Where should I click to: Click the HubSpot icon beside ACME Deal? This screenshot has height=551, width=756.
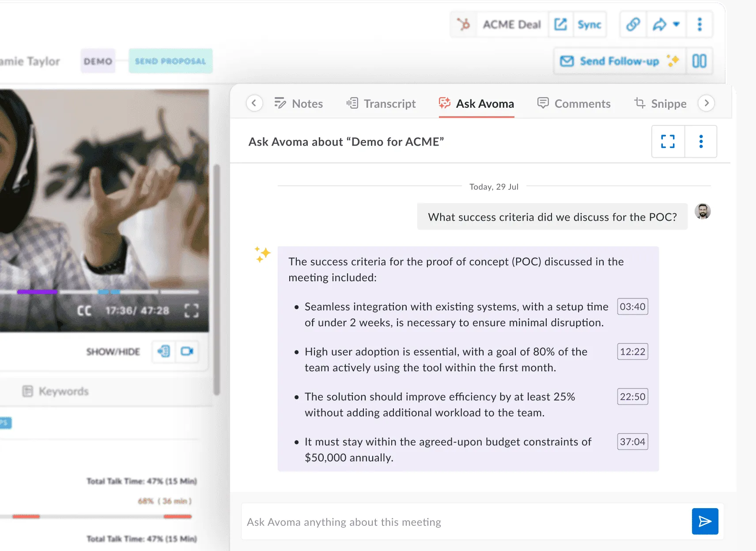pos(464,24)
